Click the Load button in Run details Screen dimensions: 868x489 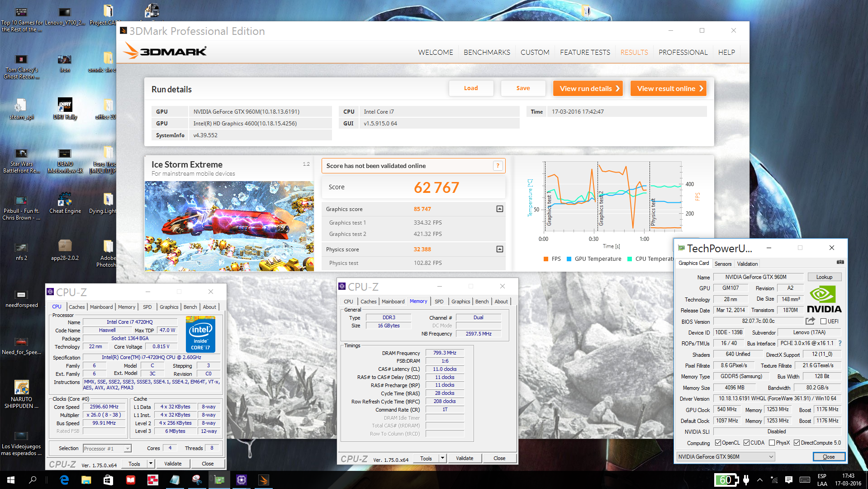click(471, 88)
